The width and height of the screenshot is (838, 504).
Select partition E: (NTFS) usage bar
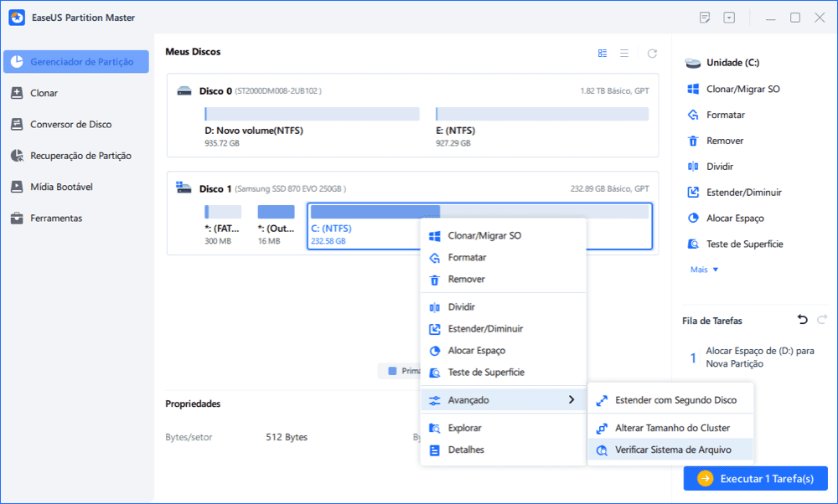[x=542, y=114]
